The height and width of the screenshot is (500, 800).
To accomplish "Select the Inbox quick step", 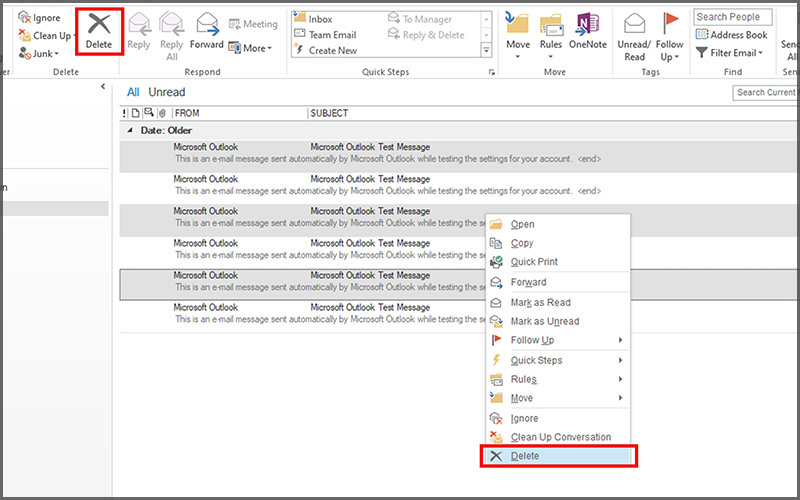I will [x=313, y=19].
